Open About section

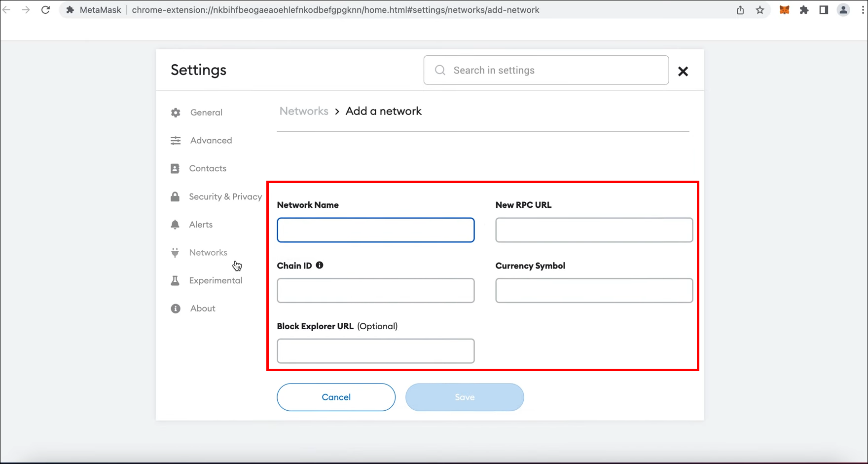click(203, 309)
